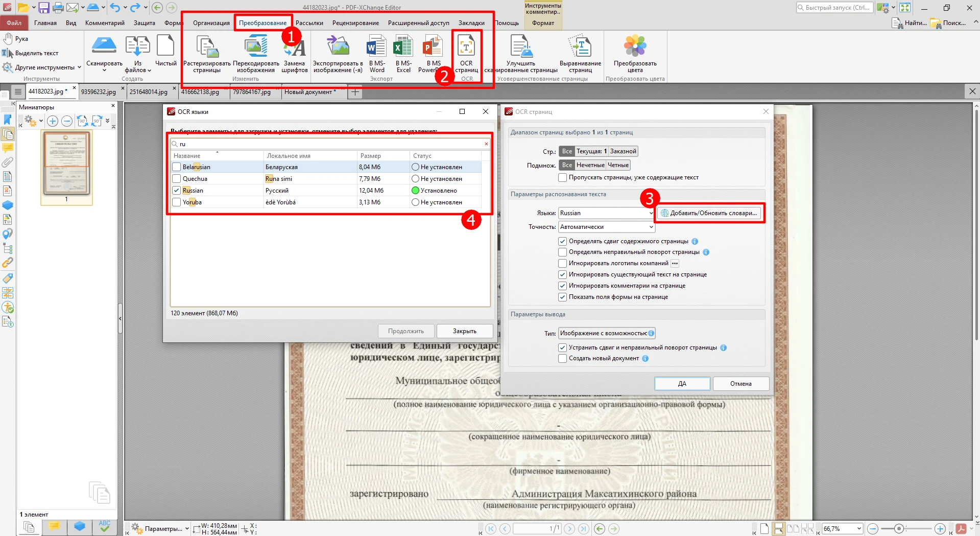Click Закрыть in OCR языки dialog
Viewport: 980px width, 536px height.
(x=465, y=331)
